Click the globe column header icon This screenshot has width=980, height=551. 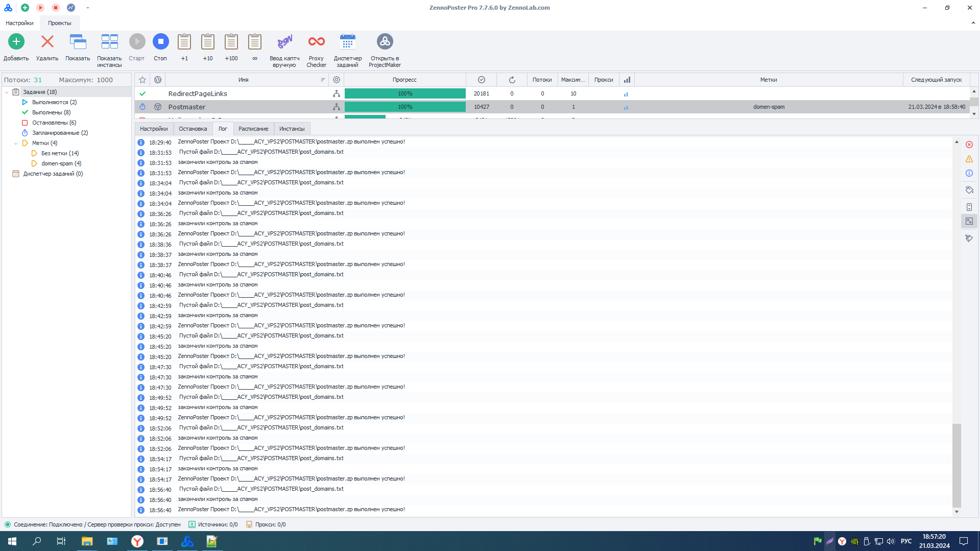(158, 80)
